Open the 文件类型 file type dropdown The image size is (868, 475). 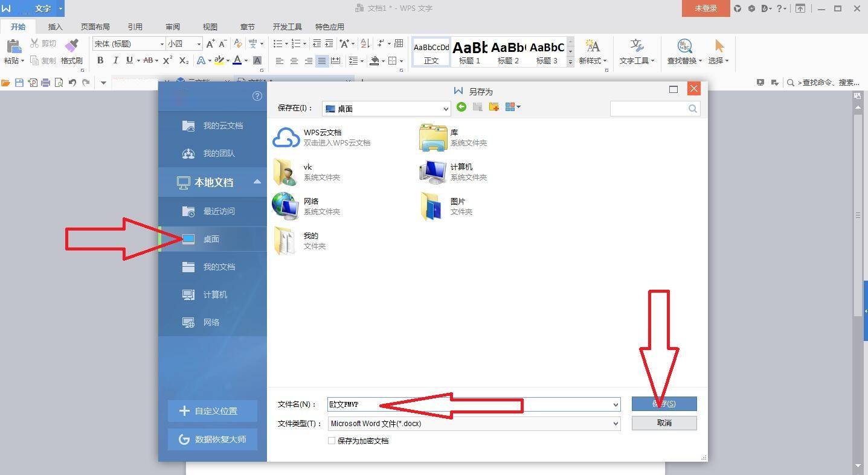616,424
